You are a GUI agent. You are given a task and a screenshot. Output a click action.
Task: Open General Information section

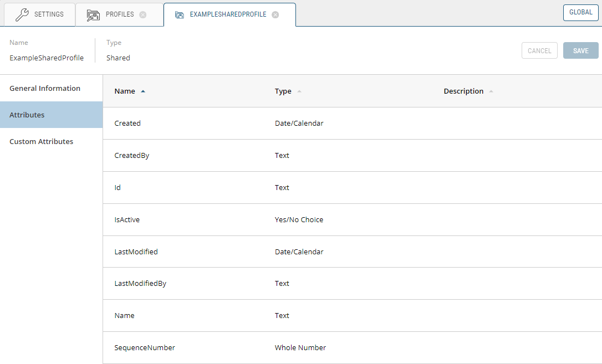[x=45, y=88]
